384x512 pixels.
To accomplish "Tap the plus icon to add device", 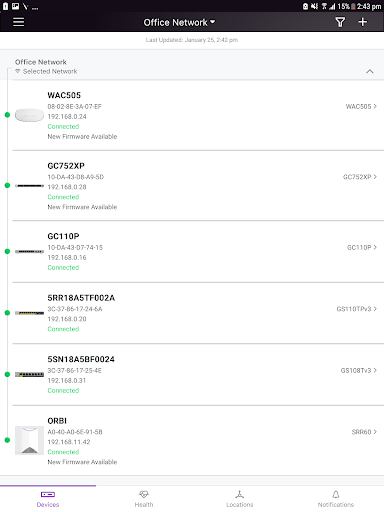I will click(x=363, y=22).
